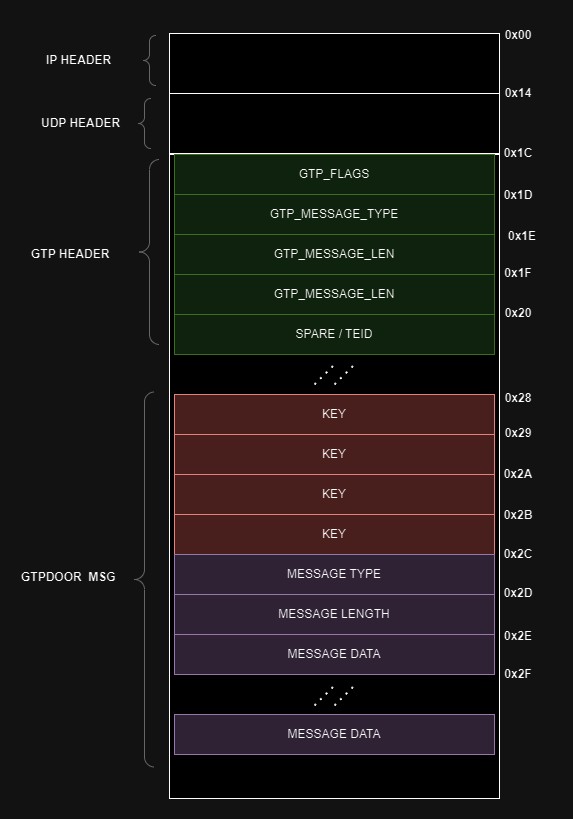Screen dimensions: 573x819
Task: Click the GTP_FLAGS field box
Action: coord(334,174)
